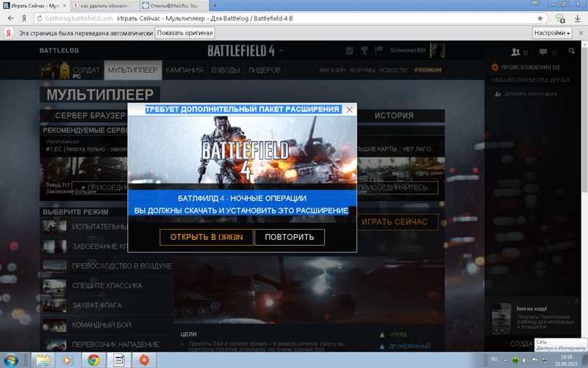Click the ПОВТОРИТЬ button
This screenshot has height=368, width=588.
click(x=290, y=237)
